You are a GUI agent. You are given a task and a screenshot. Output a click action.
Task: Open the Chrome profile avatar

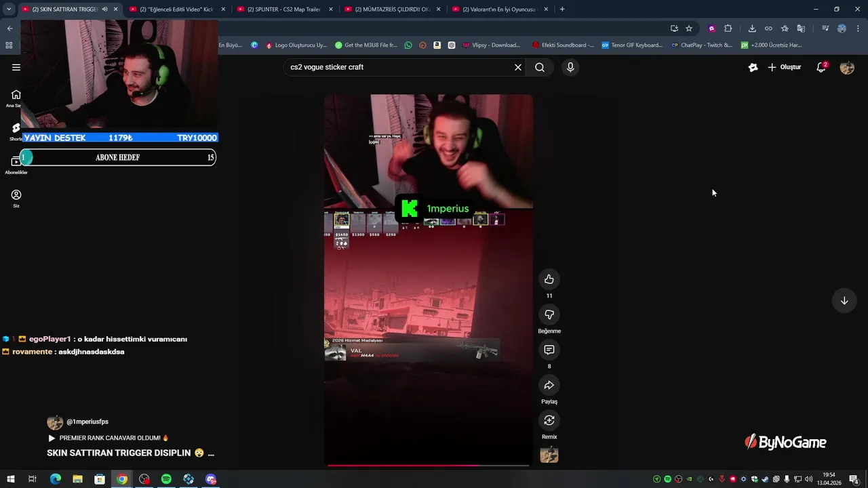tap(842, 28)
